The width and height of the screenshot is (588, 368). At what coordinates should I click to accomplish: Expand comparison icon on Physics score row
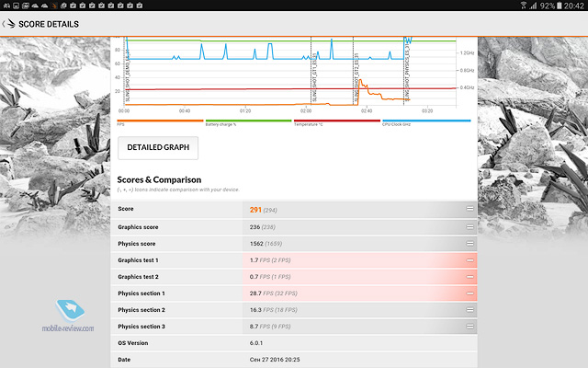(469, 244)
